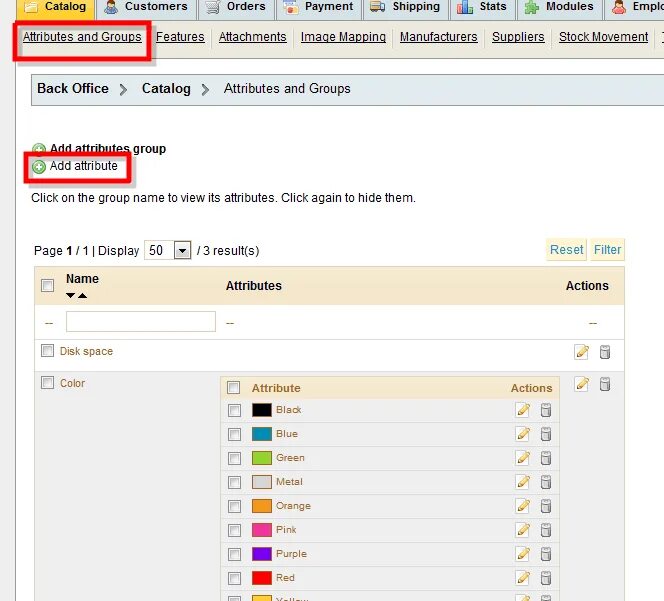Click the Modules tab puzzle icon
The height and width of the screenshot is (601, 664).
tap(531, 7)
